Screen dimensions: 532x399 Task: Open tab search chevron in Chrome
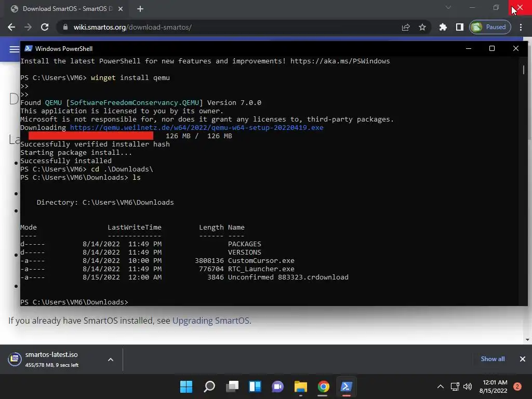coord(448,7)
